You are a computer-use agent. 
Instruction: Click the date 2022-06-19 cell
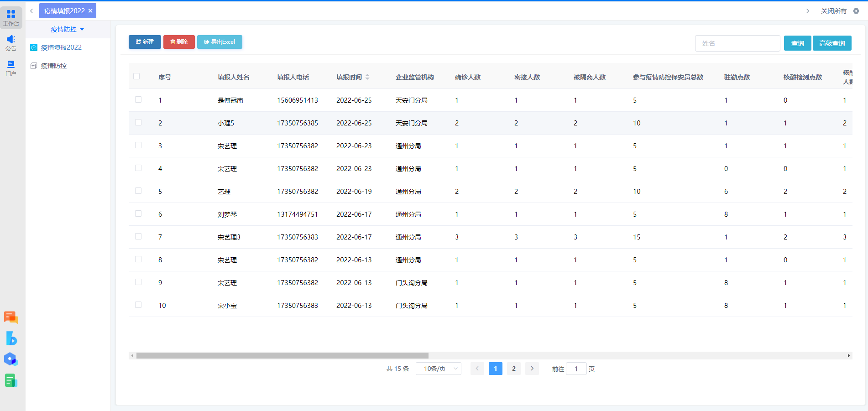point(354,192)
